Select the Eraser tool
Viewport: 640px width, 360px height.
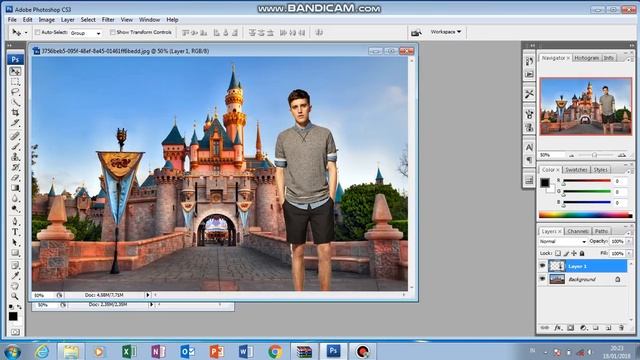tap(15, 178)
